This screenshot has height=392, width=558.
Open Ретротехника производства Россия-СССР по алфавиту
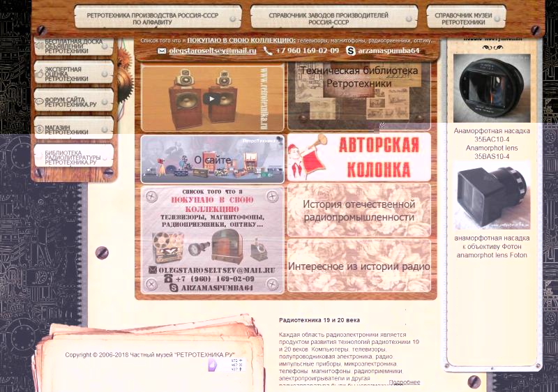point(157,18)
